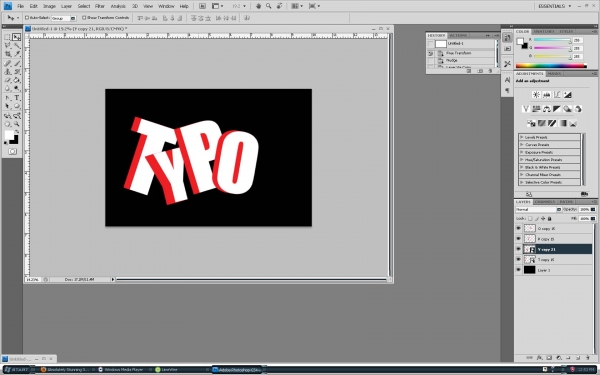Toggle Quick Mask mode

pyautogui.click(x=12, y=152)
